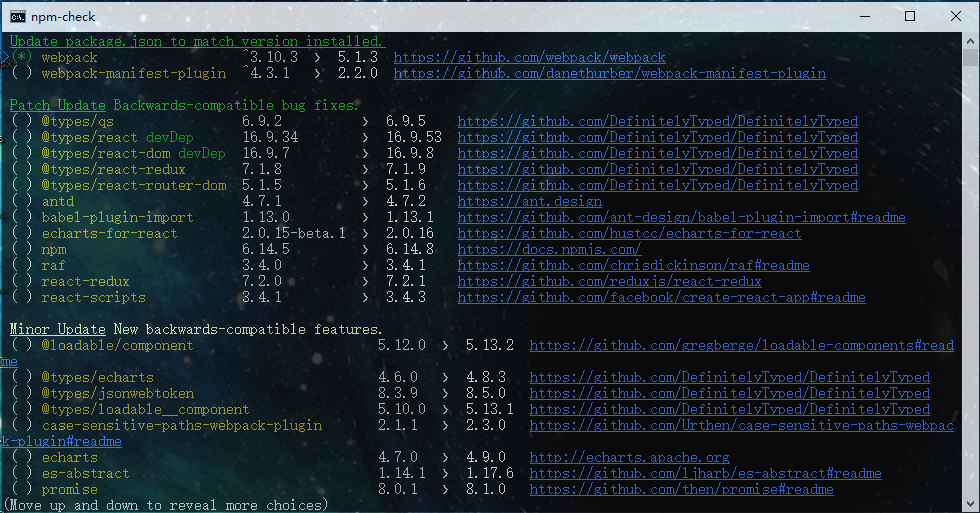The height and width of the screenshot is (513, 980).
Task: Open the chrisdickinson/raf readme link
Action: coord(633,265)
